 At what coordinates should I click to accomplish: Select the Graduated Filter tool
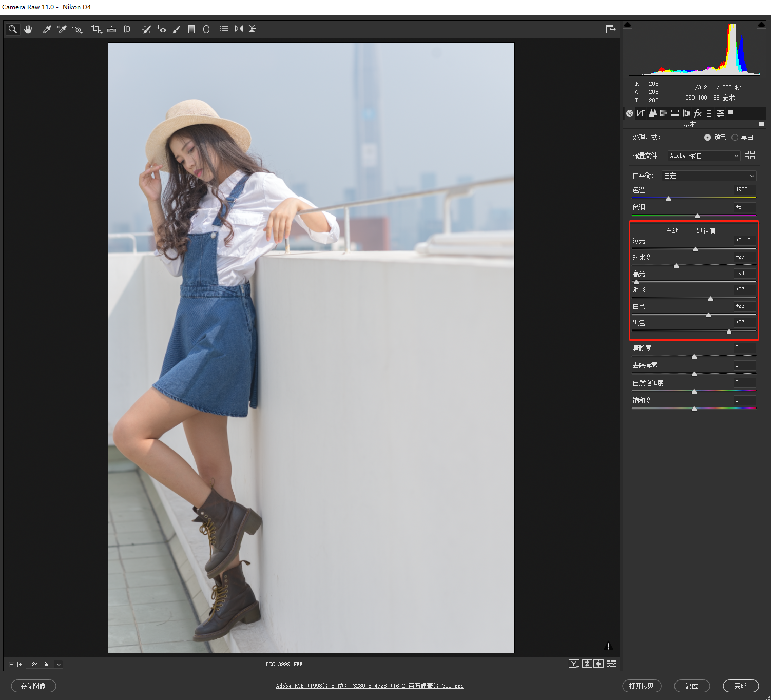pyautogui.click(x=191, y=29)
